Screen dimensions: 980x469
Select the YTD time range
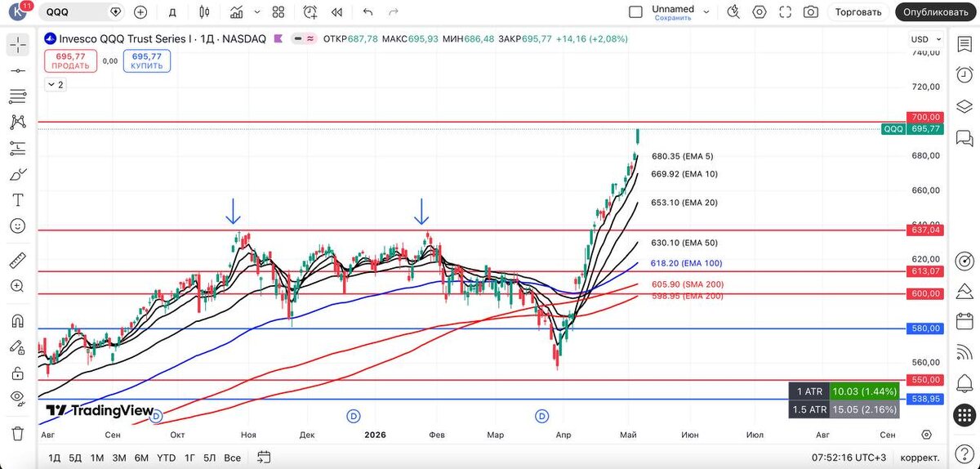[167, 457]
